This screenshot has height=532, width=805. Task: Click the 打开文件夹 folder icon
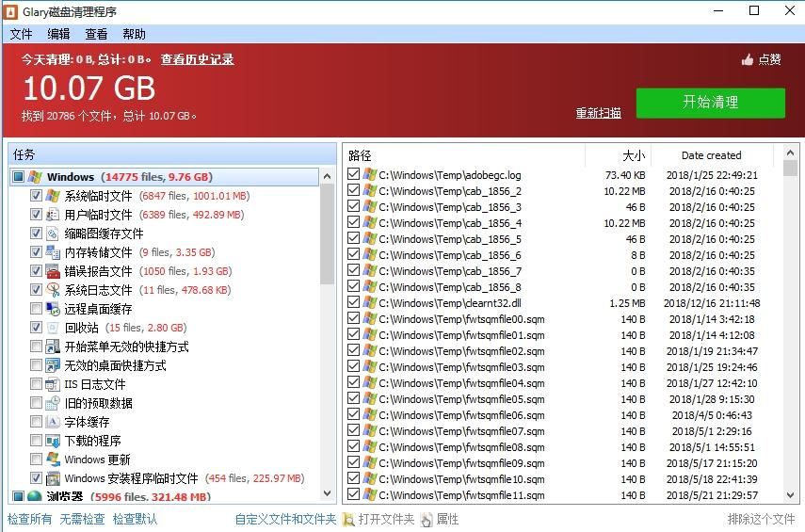(348, 520)
